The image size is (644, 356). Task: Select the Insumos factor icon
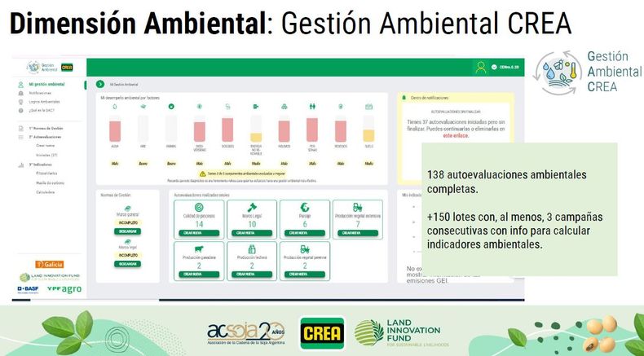(x=284, y=107)
